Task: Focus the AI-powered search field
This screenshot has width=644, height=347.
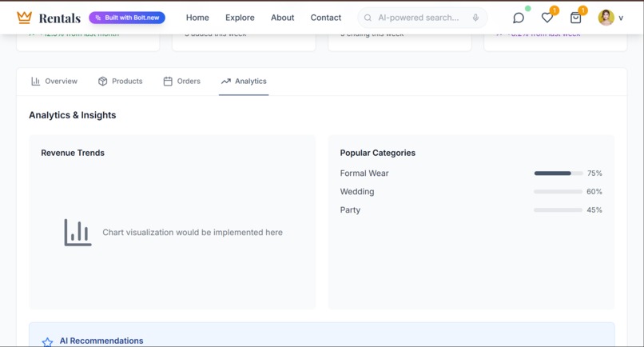Action: tap(422, 18)
